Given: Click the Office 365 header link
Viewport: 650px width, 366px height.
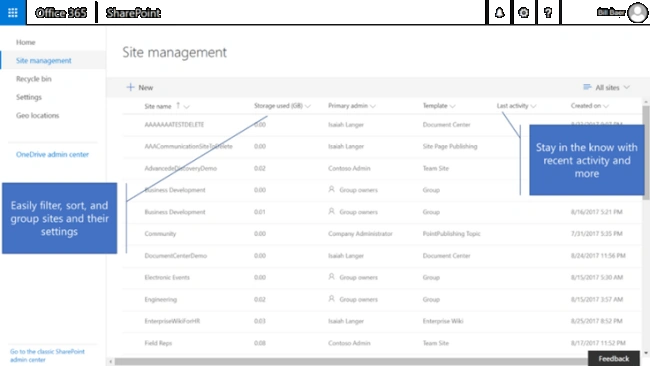Looking at the screenshot, I should point(61,13).
